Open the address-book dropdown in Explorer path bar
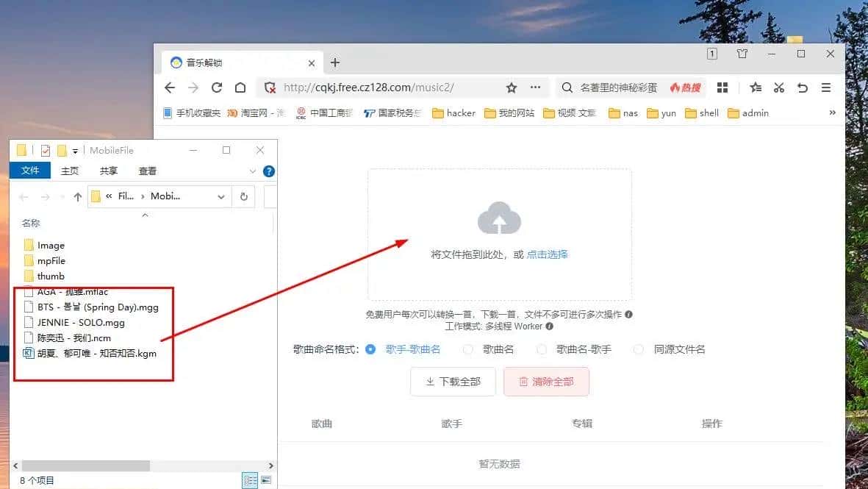This screenshot has width=868, height=489. (x=220, y=196)
